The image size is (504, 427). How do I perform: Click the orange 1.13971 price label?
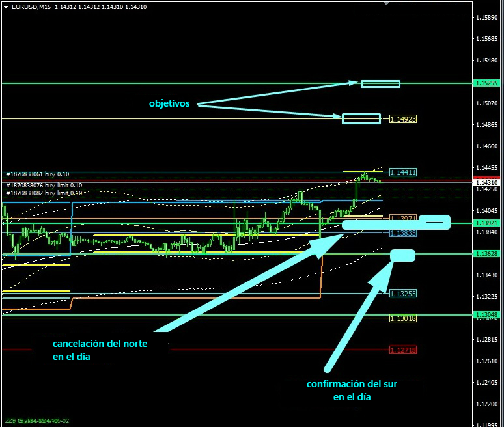403,218
